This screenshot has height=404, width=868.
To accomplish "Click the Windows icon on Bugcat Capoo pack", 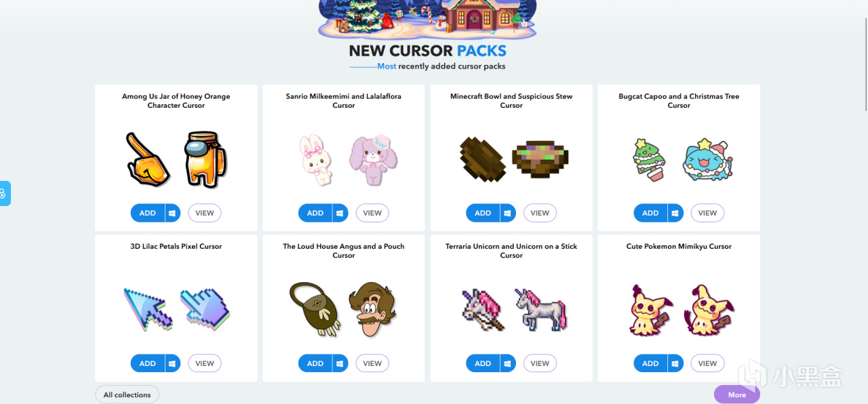I will pos(675,213).
